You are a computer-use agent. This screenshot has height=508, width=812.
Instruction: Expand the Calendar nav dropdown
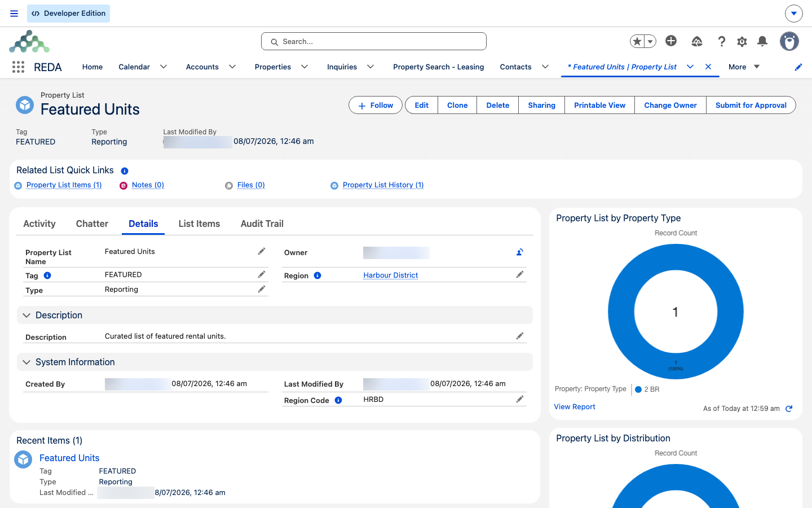164,67
